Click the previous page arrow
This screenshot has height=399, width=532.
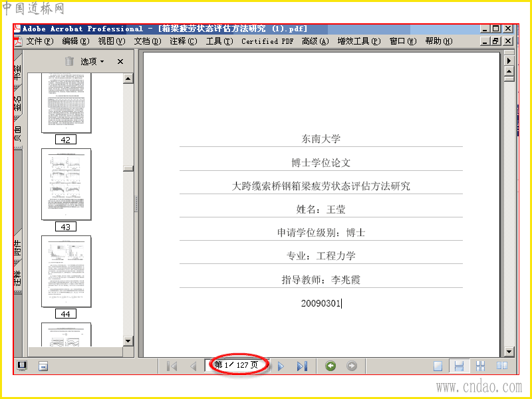coord(194,366)
